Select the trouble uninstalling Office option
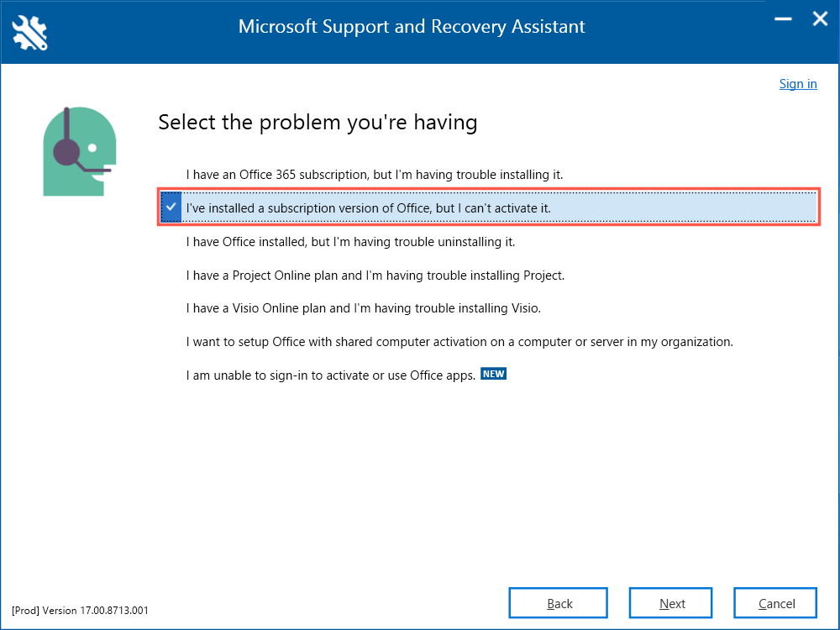 pos(350,242)
